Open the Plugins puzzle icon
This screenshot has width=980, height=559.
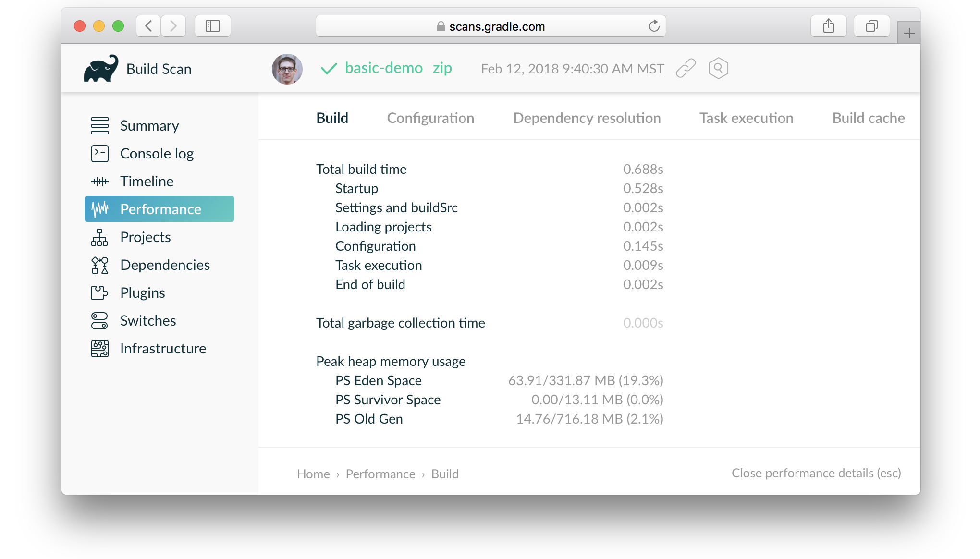[100, 293]
